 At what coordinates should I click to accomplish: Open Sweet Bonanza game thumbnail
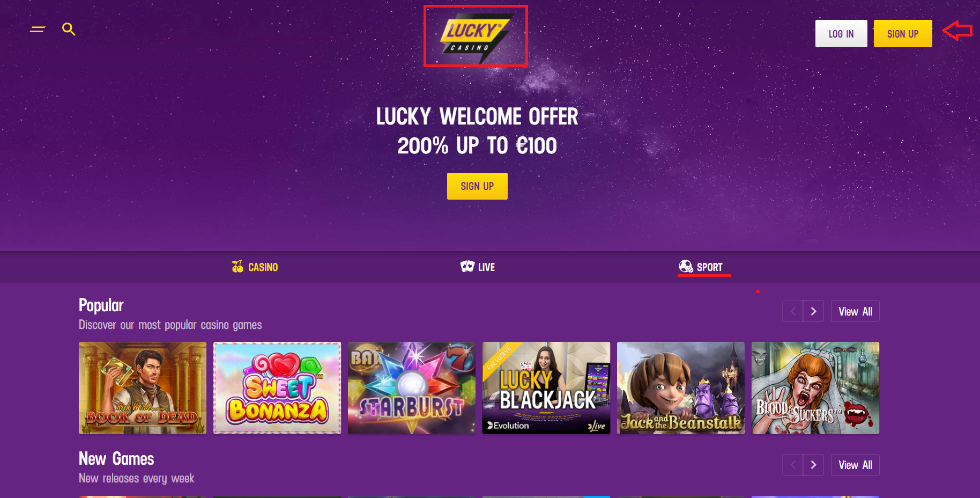tap(277, 388)
